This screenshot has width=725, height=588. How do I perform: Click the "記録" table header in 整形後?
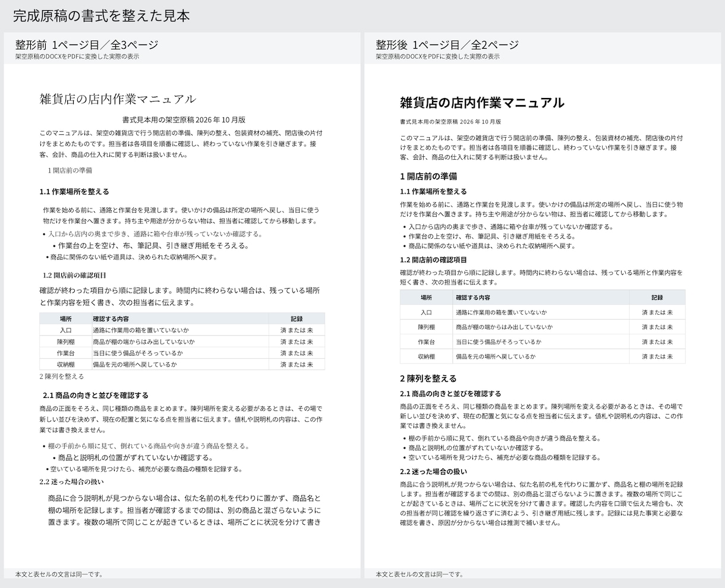click(657, 298)
